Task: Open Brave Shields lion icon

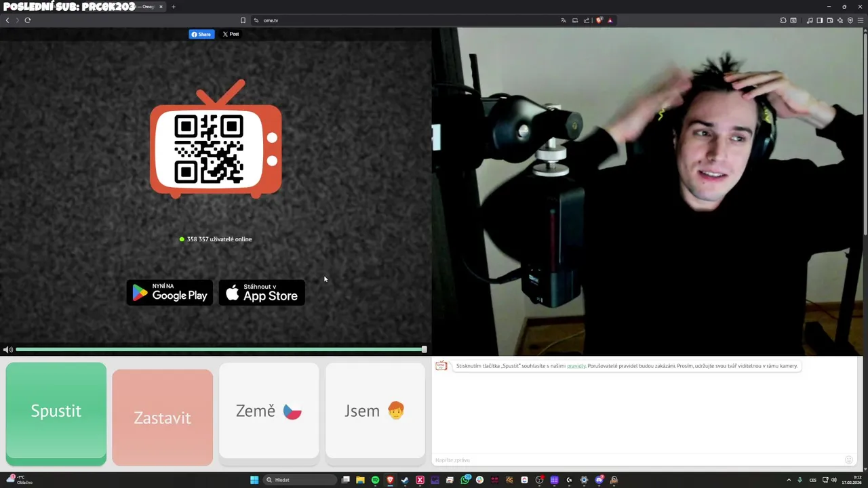Action: 599,20
